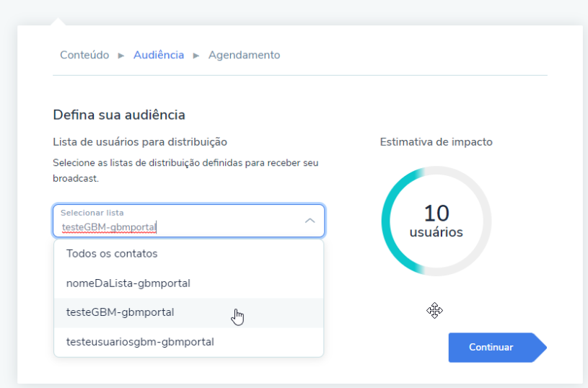Click the small Selecionar lista field label
This screenshot has height=388, width=588.
pos(92,213)
